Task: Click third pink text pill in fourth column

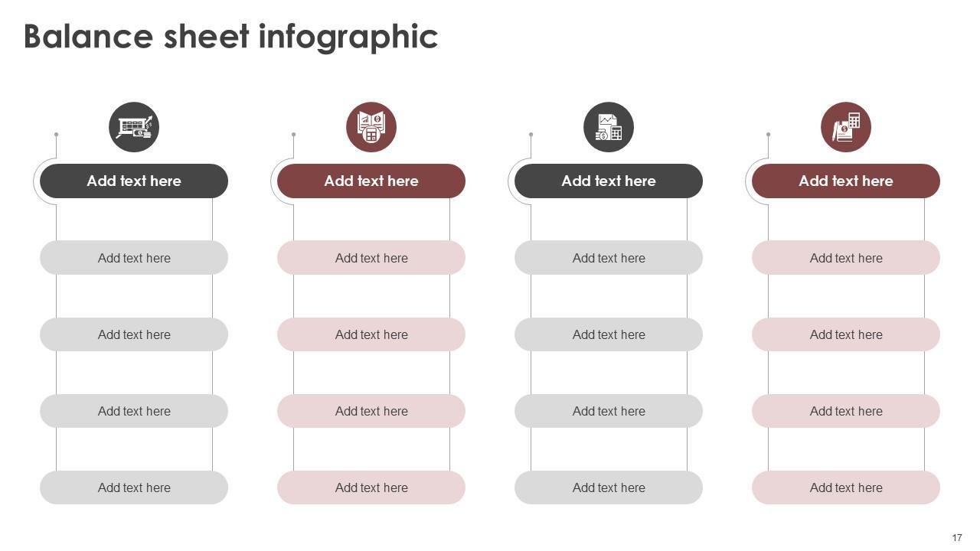Action: [x=846, y=411]
